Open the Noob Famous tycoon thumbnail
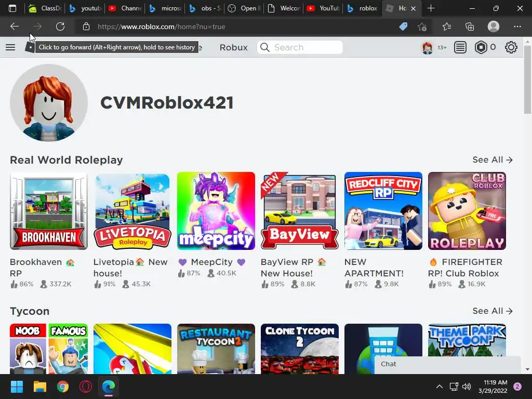 (49, 349)
